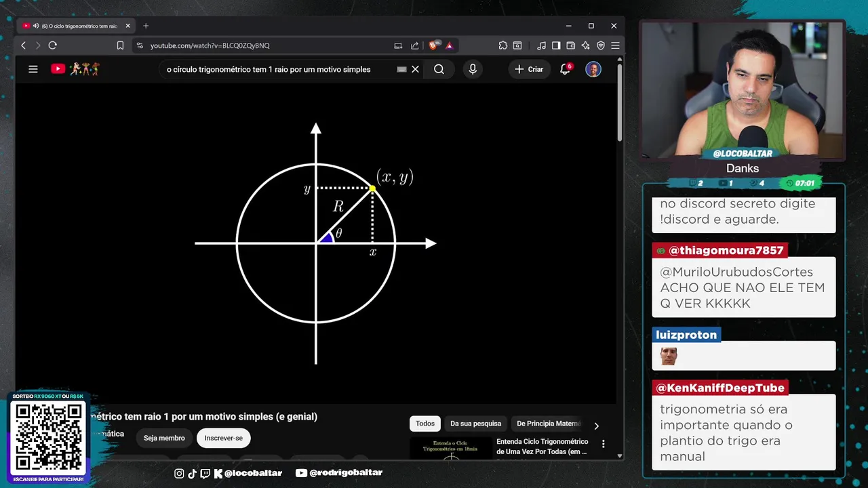Viewport: 868px width, 488px height.
Task: Click the Brave window maximize button
Action: point(591,26)
